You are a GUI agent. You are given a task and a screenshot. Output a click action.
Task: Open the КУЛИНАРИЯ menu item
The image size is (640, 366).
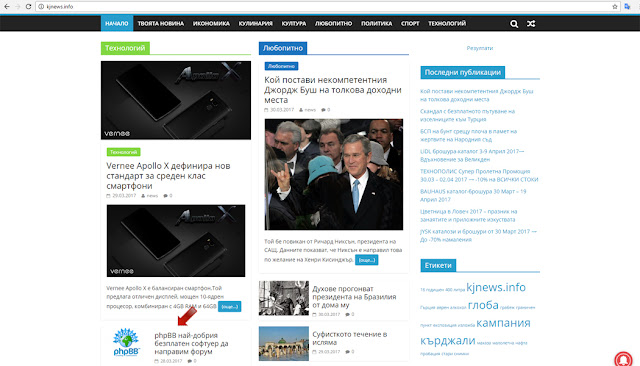coord(256,23)
